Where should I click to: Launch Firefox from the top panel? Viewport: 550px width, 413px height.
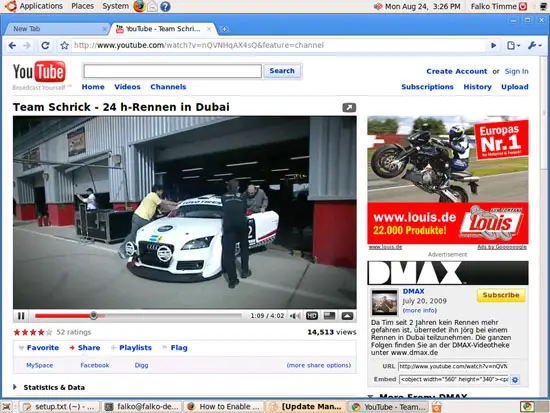[x=139, y=6]
